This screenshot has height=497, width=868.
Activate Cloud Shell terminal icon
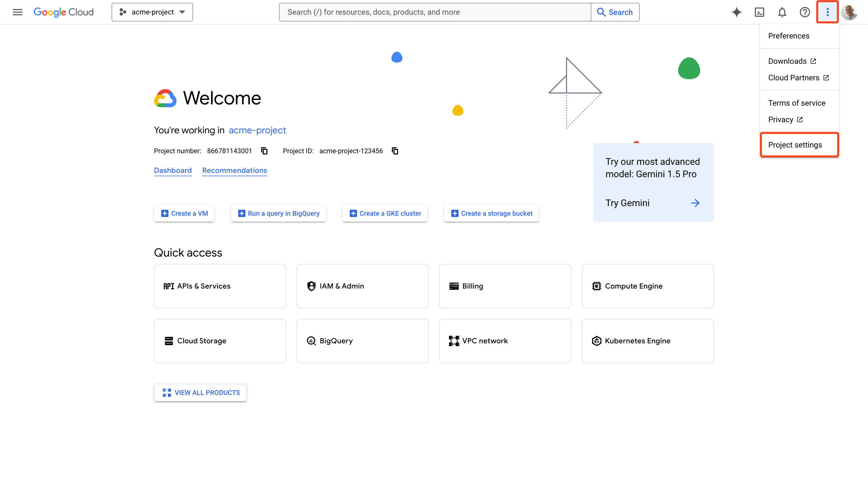click(760, 12)
